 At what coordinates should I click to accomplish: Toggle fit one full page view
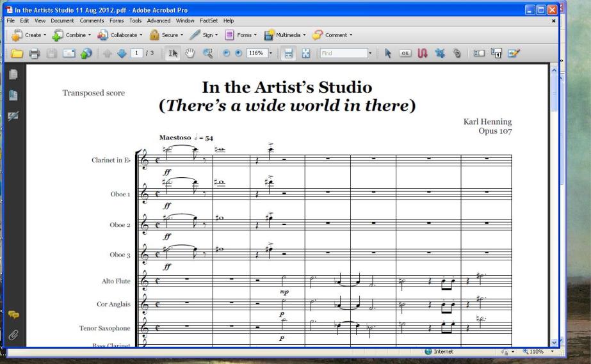305,54
